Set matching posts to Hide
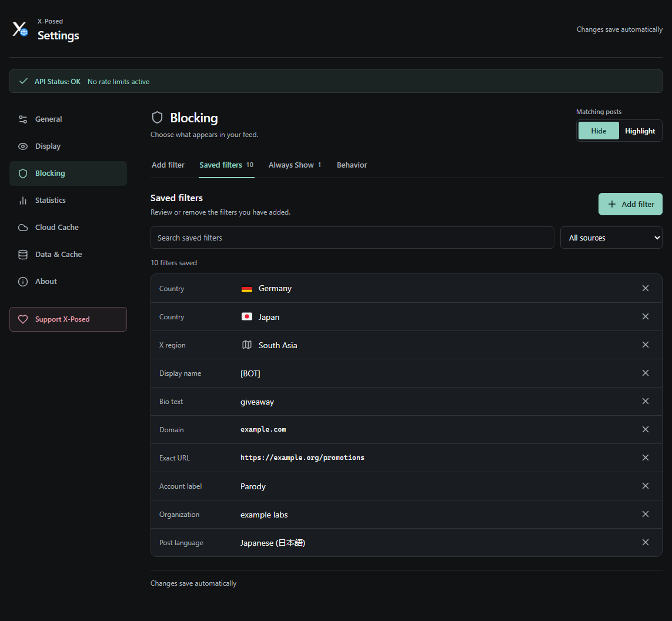 click(599, 131)
